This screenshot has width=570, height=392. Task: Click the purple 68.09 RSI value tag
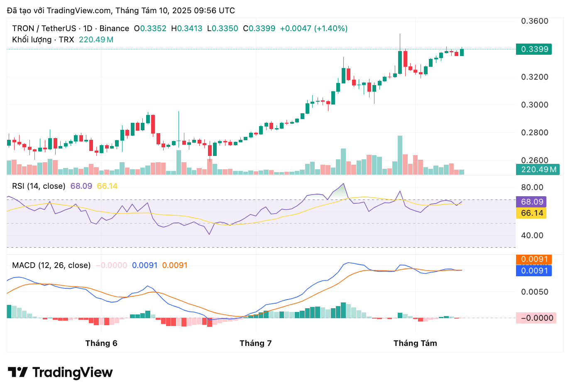point(531,202)
